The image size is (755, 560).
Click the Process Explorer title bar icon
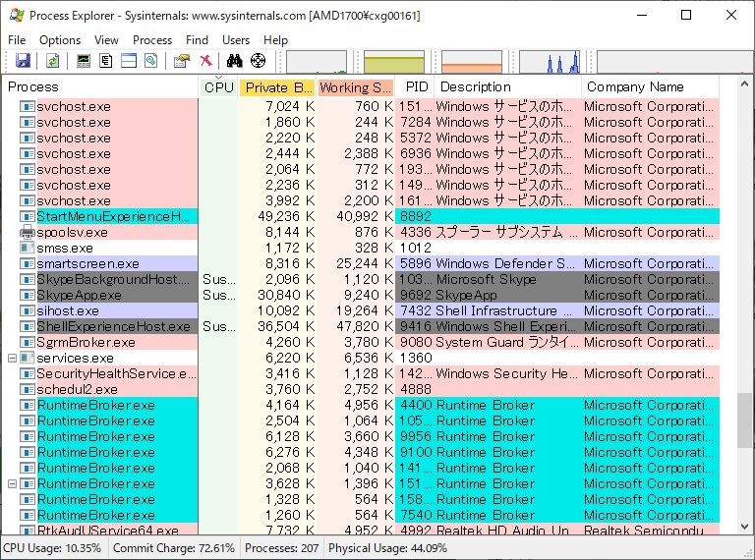pos(17,15)
